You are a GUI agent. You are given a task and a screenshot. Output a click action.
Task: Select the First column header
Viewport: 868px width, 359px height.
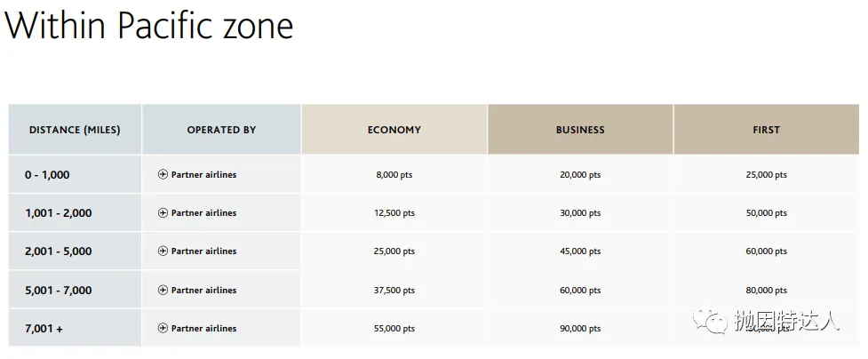pyautogui.click(x=766, y=130)
